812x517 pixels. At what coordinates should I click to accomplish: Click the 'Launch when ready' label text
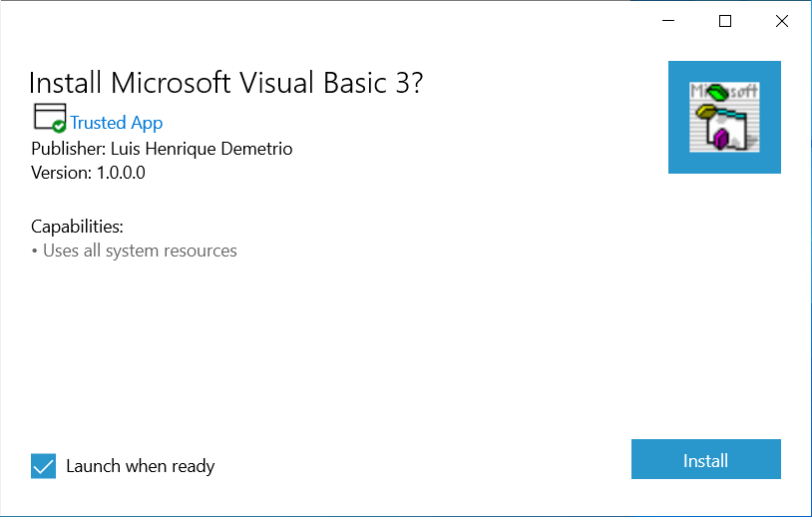tap(140, 466)
